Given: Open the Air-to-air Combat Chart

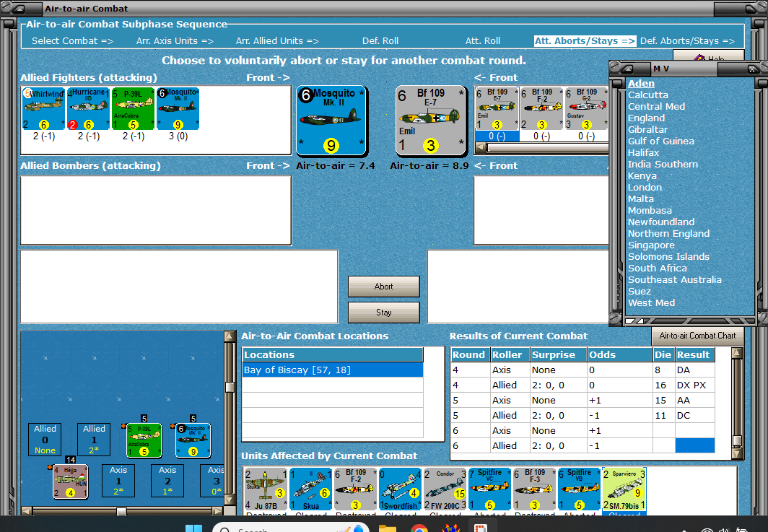Looking at the screenshot, I should [x=697, y=336].
